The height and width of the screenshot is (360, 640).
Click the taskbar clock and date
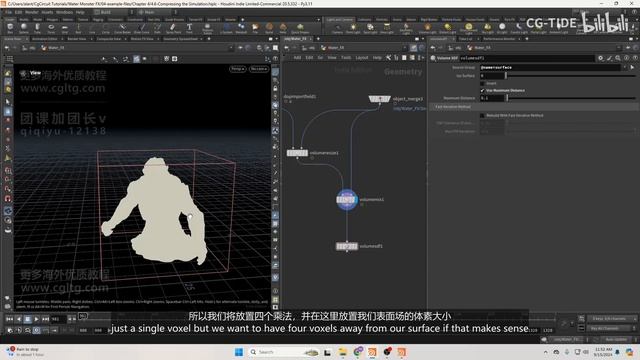pyautogui.click(x=602, y=352)
